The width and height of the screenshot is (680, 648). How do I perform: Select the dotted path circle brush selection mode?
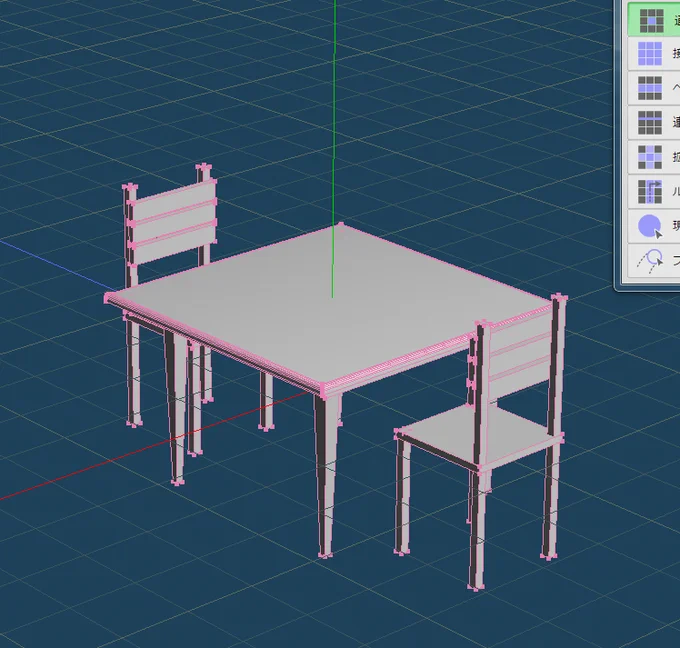(654, 261)
